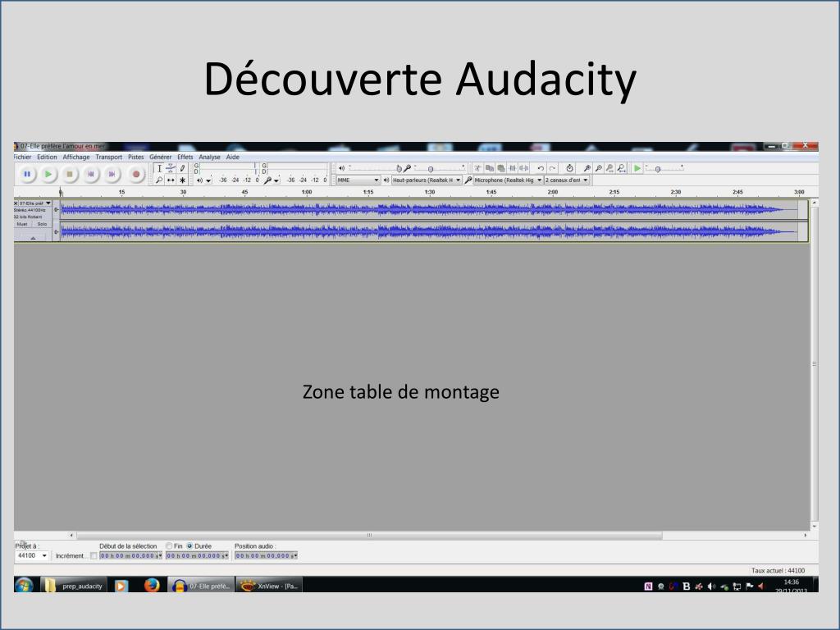Select the Draw pencil tool

183,168
